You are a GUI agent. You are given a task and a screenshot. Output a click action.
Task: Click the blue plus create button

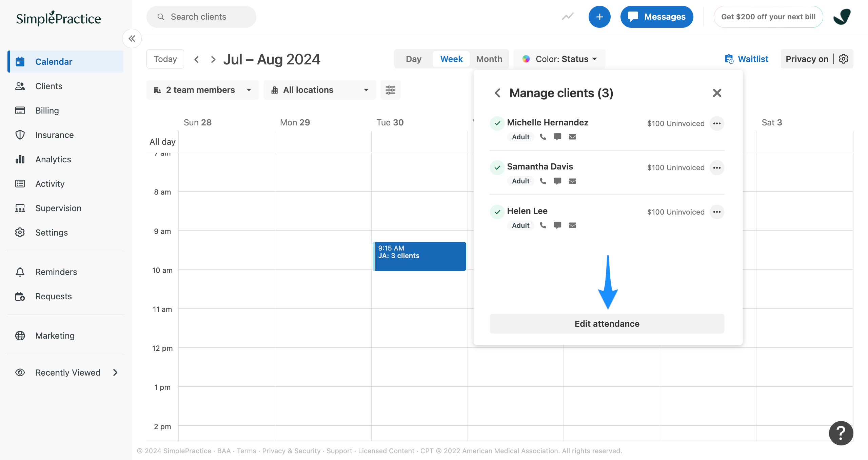point(599,17)
